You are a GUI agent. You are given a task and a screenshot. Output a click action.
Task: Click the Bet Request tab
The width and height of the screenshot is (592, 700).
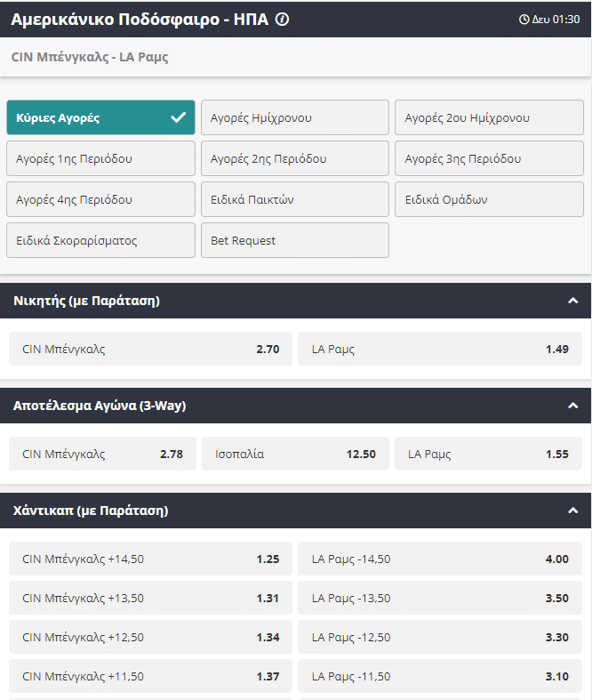[x=294, y=240]
